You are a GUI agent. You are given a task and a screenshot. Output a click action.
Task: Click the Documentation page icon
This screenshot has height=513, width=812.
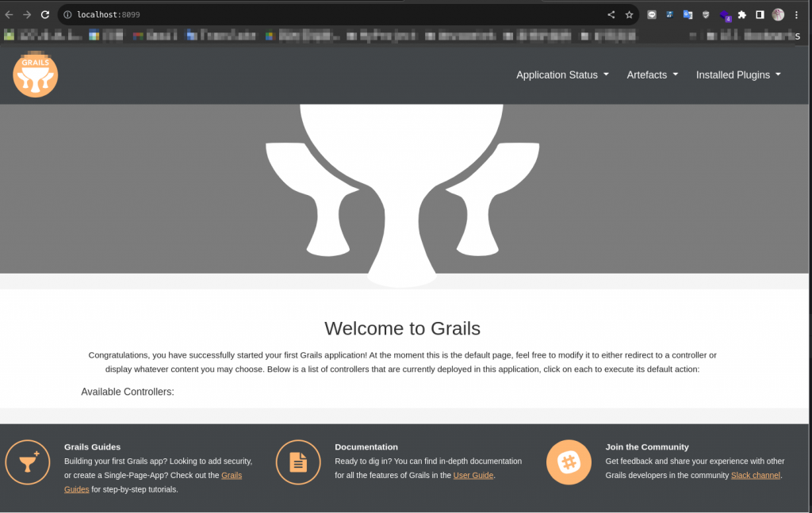tap(298, 461)
